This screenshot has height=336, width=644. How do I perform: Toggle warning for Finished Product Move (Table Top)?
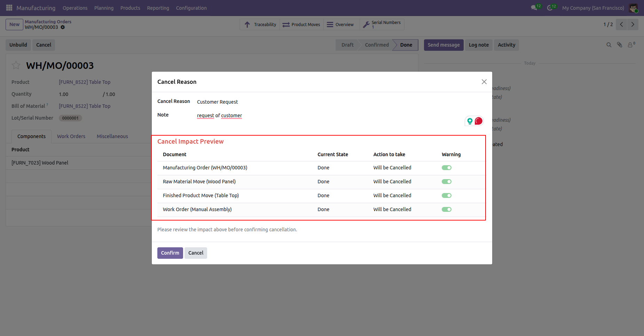point(447,195)
